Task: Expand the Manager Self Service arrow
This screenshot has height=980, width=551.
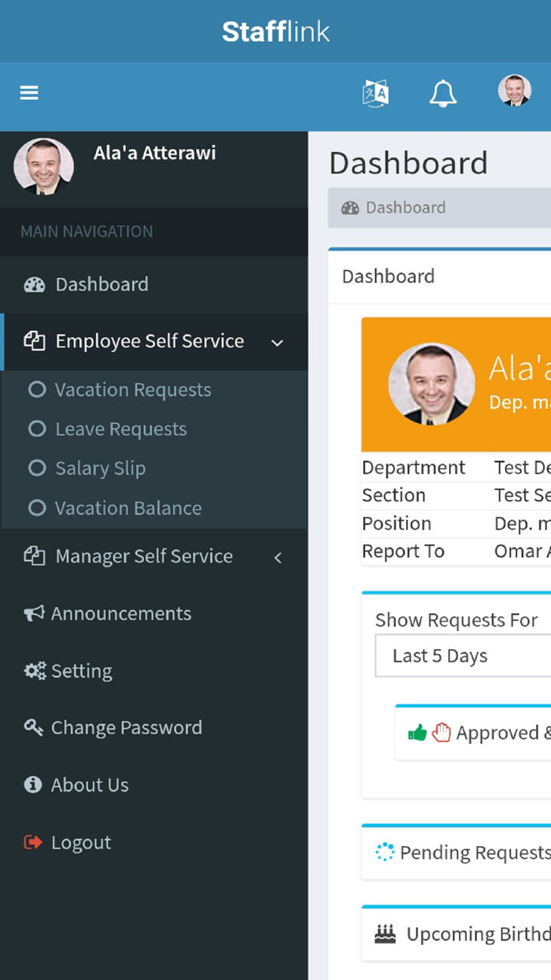Action: click(277, 558)
